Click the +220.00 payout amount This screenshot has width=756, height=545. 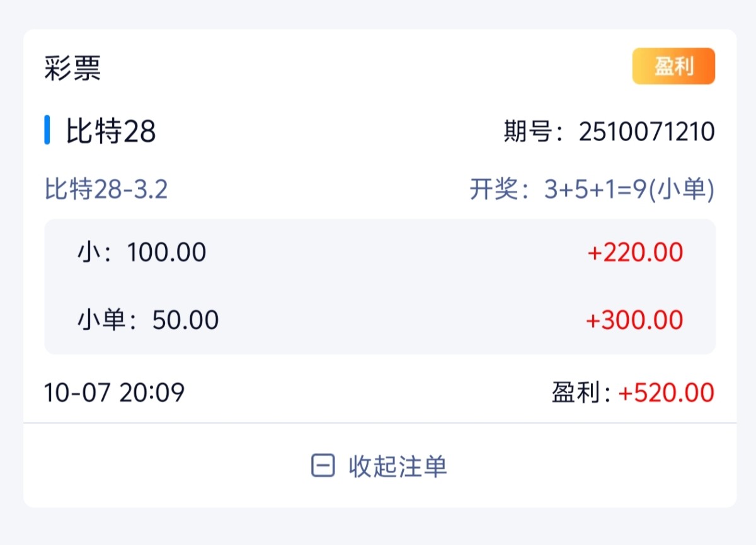coord(635,253)
